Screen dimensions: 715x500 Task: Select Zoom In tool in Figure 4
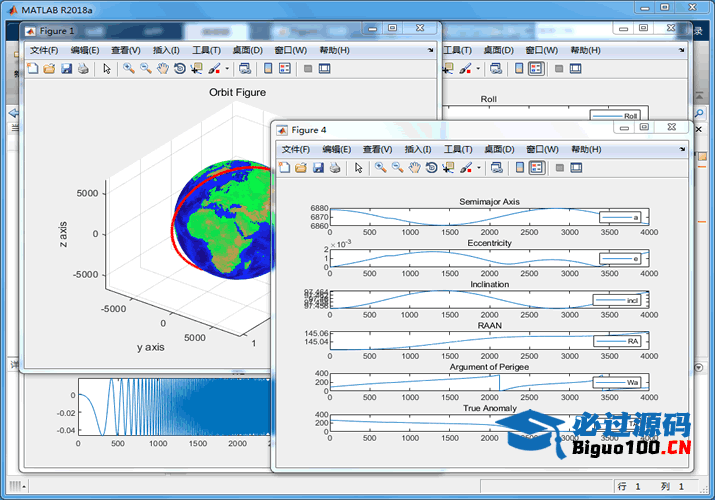pyautogui.click(x=381, y=168)
